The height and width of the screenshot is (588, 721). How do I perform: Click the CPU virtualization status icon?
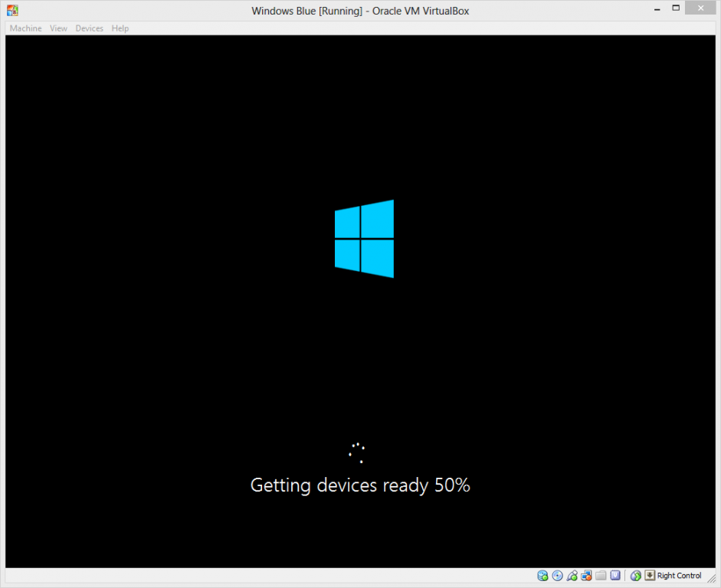(x=615, y=576)
